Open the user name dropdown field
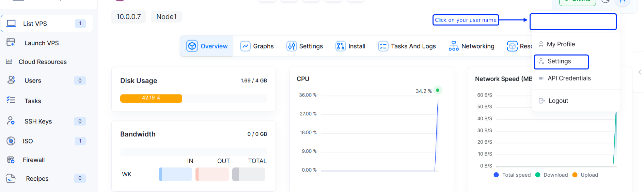 (x=573, y=22)
